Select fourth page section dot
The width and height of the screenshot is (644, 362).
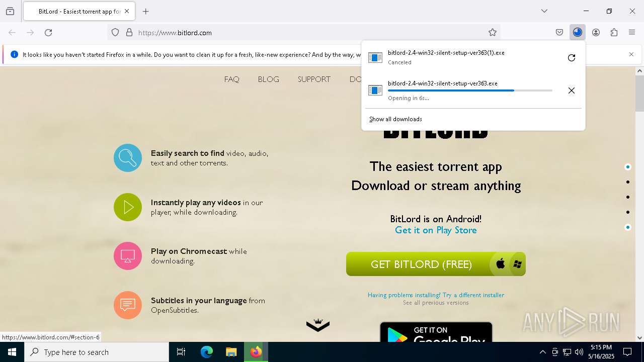click(627, 212)
